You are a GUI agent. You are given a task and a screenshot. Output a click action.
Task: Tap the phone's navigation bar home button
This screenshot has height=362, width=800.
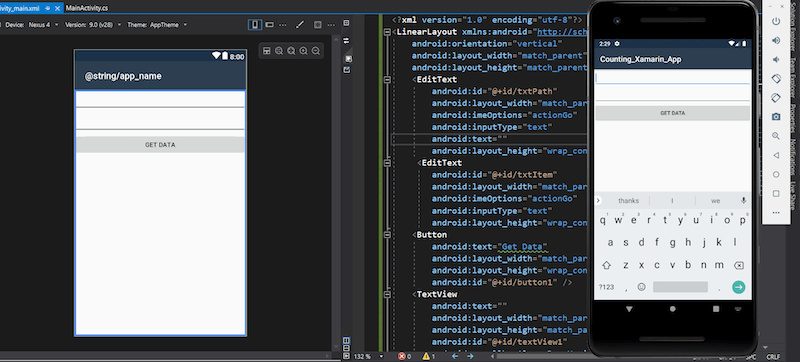click(672, 309)
